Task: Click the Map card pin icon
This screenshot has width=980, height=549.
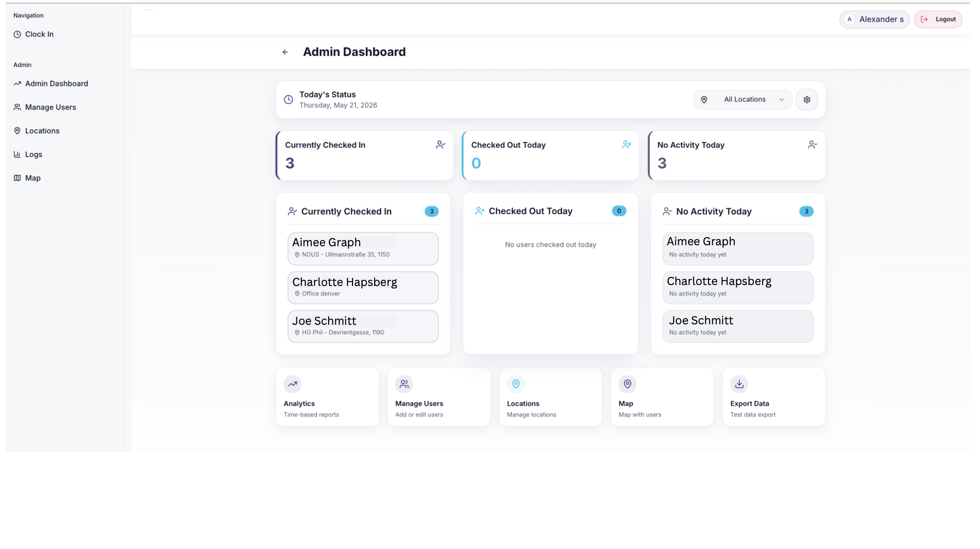Action: pos(627,384)
